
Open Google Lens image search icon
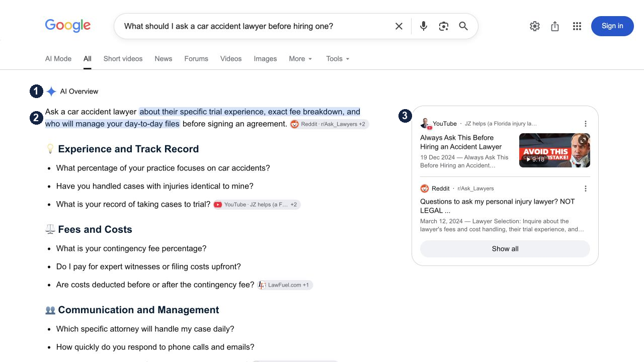coord(443,26)
